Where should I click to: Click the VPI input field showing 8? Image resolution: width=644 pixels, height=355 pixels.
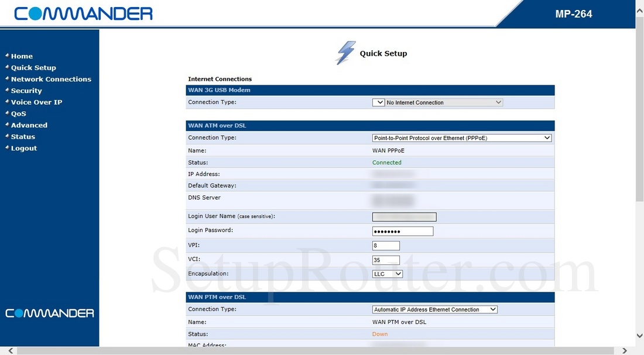click(x=386, y=245)
